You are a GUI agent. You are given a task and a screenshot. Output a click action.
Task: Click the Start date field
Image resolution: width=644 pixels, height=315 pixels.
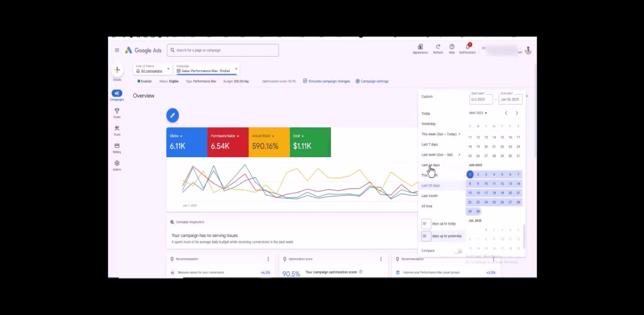click(481, 98)
